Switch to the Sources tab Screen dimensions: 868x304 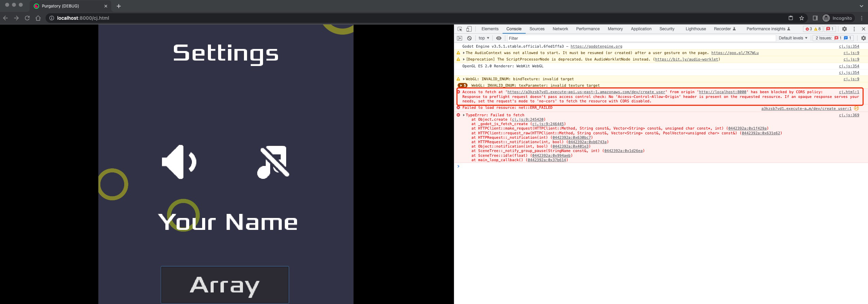point(537,29)
